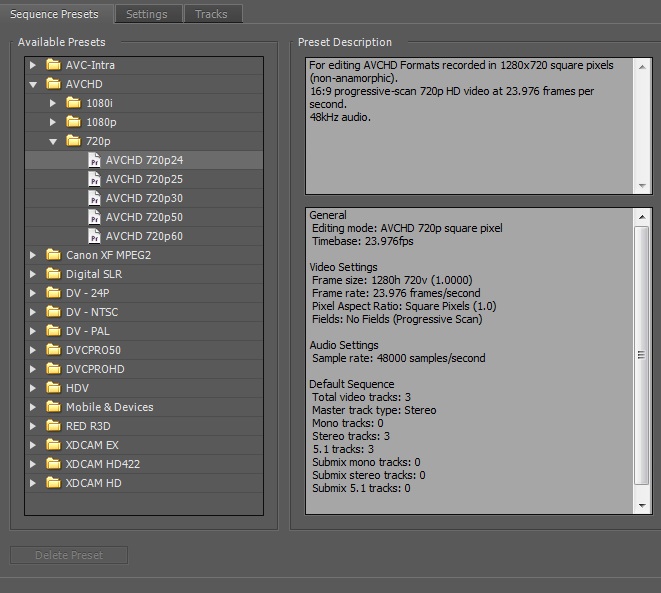This screenshot has width=661, height=593.
Task: Click the DV - NTSC folder icon
Action: pos(53,312)
